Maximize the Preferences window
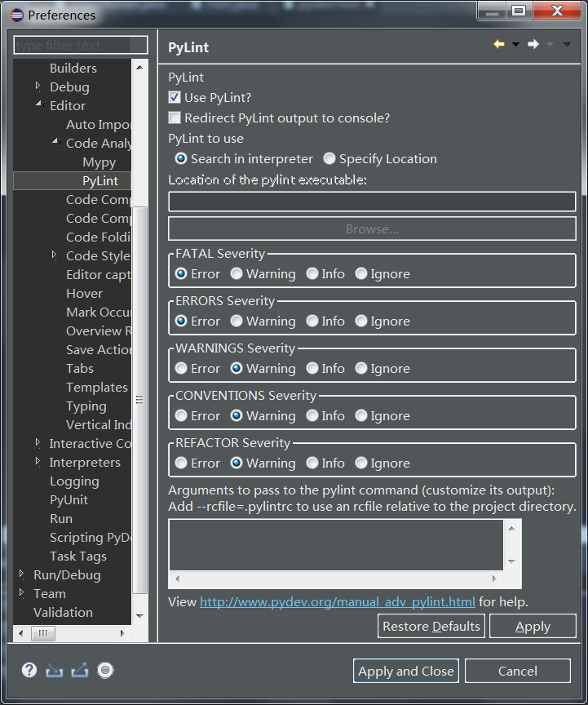Image resolution: width=588 pixels, height=705 pixels. pos(519,11)
